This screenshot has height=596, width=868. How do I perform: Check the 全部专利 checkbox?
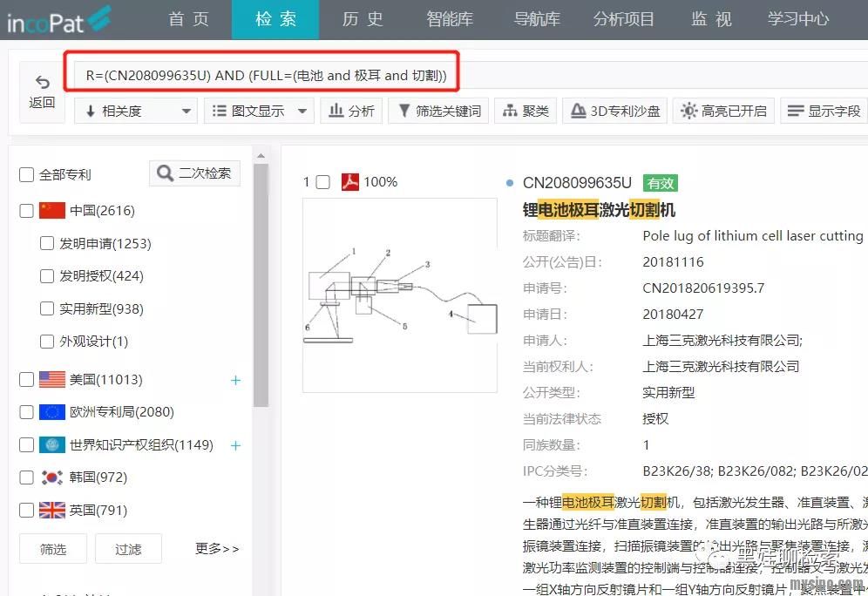(x=27, y=175)
